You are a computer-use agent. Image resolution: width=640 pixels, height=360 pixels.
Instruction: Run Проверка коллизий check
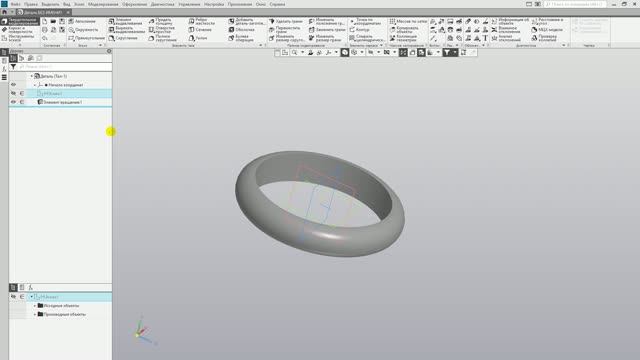[x=544, y=38]
